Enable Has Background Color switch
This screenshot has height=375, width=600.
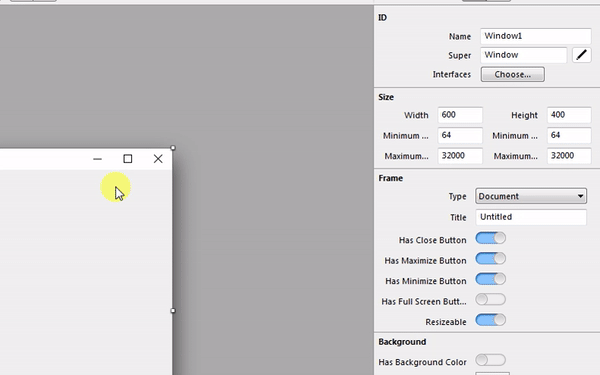[x=491, y=360]
